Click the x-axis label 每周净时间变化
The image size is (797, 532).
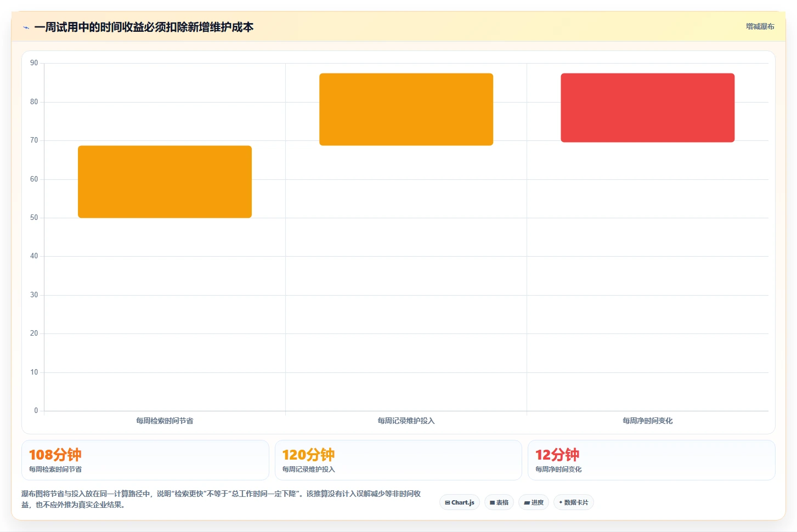point(647,421)
